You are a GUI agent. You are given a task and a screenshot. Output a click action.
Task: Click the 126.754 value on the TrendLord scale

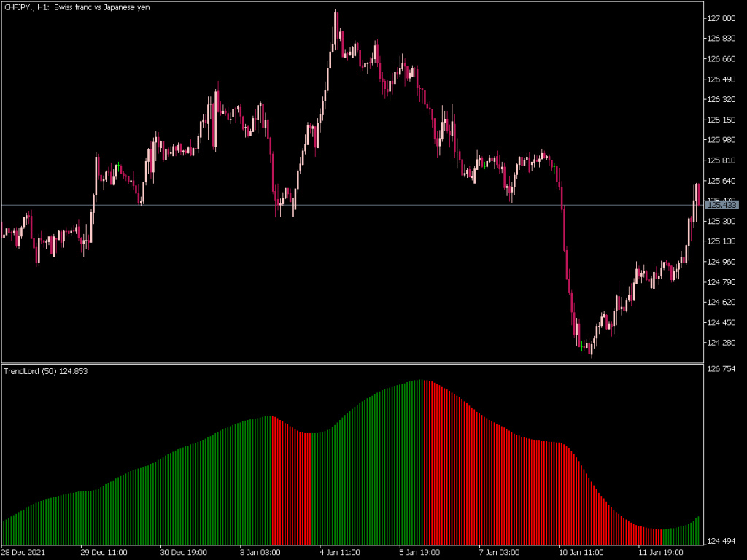click(x=723, y=370)
